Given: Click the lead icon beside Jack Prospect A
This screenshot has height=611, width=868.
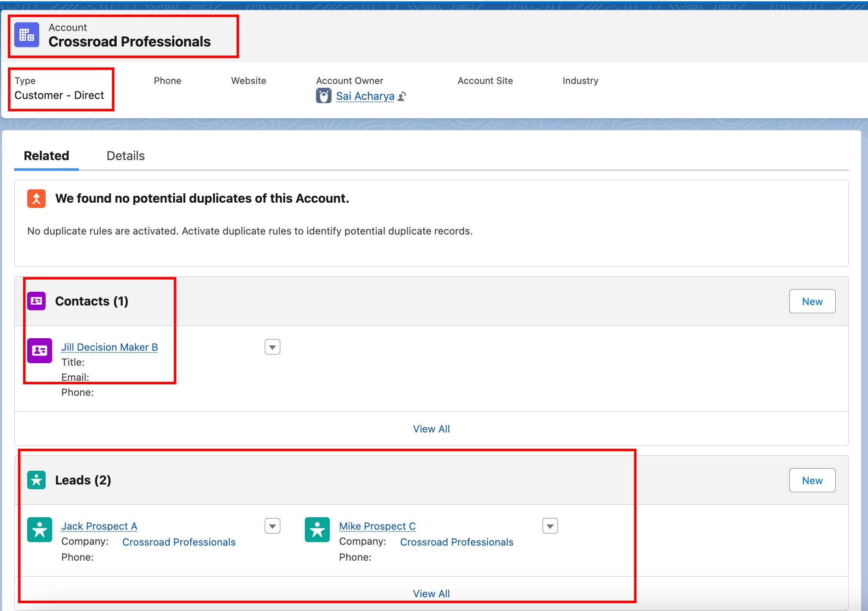Looking at the screenshot, I should click(x=40, y=530).
